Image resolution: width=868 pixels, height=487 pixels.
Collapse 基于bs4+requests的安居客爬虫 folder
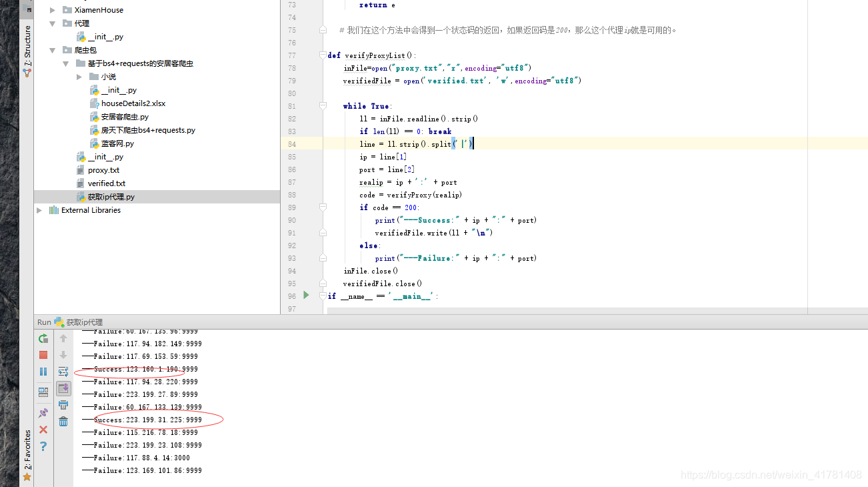(x=66, y=63)
